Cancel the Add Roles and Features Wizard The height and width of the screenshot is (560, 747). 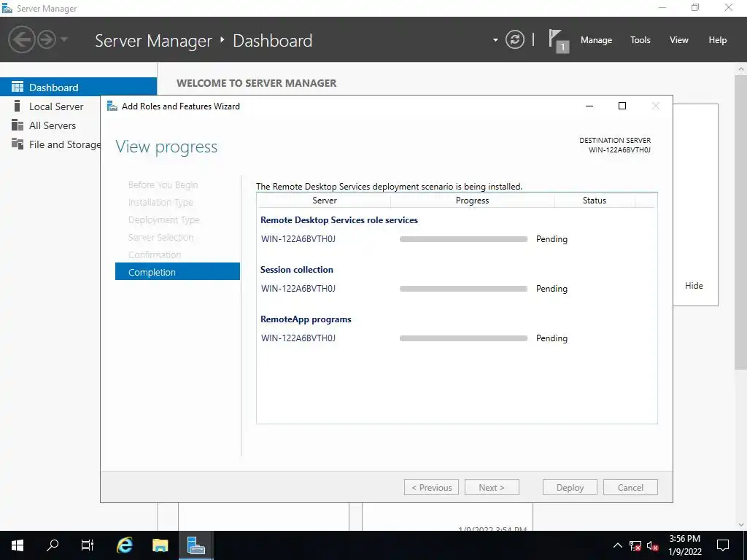click(630, 487)
